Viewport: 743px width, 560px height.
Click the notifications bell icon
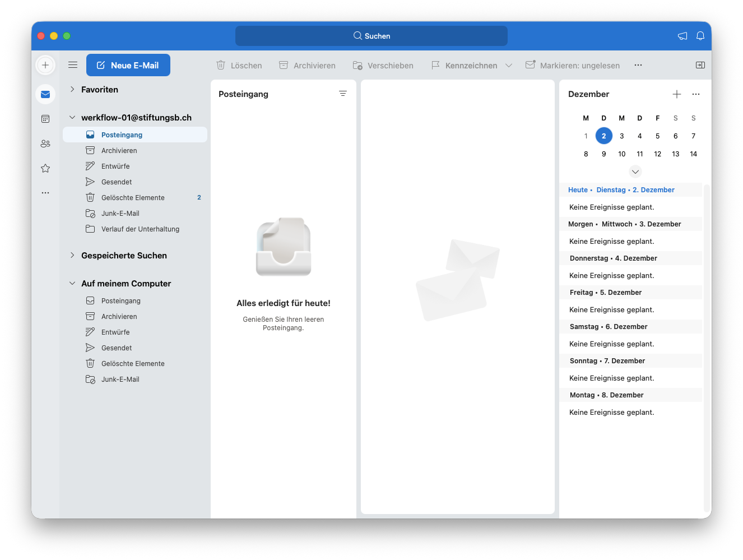[x=700, y=36]
